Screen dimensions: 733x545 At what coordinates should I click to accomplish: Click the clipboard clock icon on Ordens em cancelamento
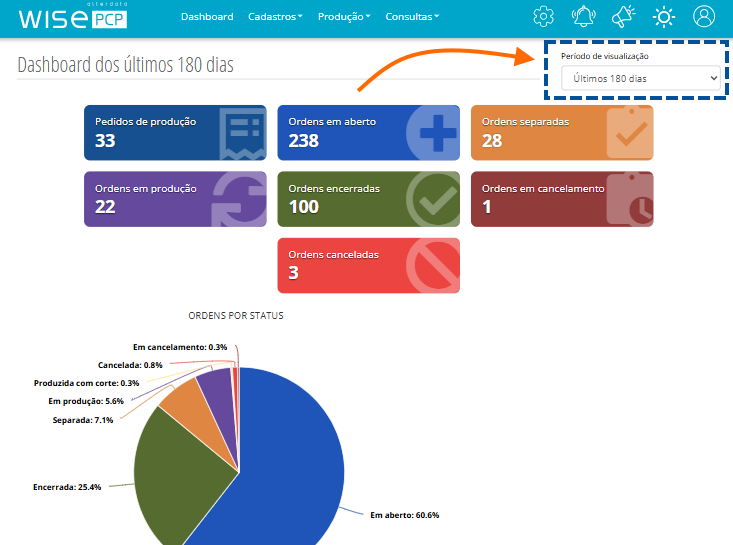(630, 200)
